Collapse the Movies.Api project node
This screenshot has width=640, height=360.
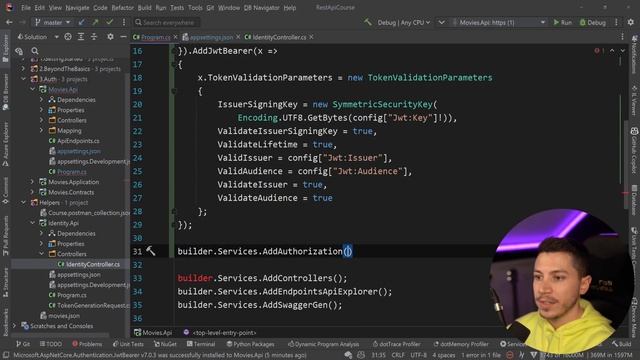[32, 89]
